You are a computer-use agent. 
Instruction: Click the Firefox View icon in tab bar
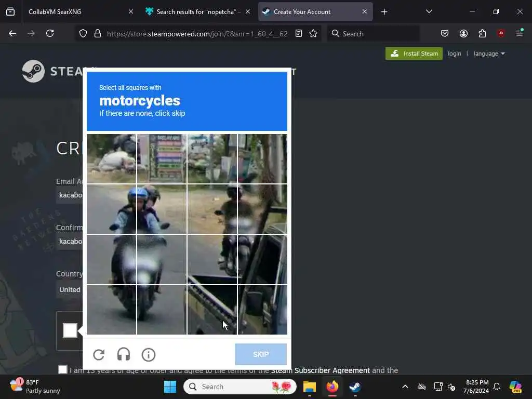(x=10, y=11)
